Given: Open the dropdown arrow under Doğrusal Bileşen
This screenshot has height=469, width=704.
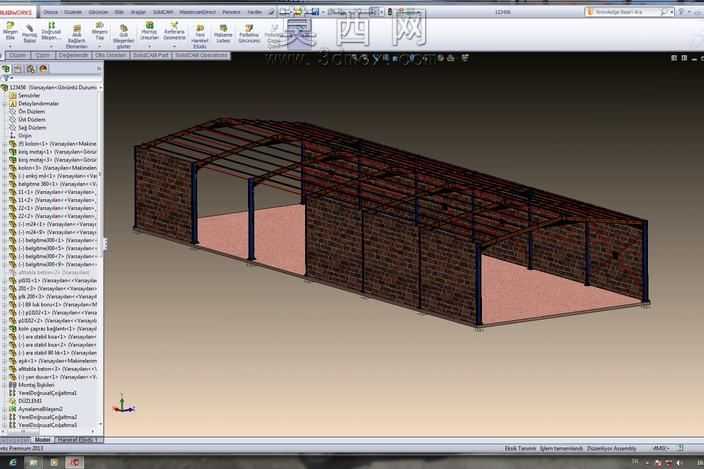Looking at the screenshot, I should (51, 46).
